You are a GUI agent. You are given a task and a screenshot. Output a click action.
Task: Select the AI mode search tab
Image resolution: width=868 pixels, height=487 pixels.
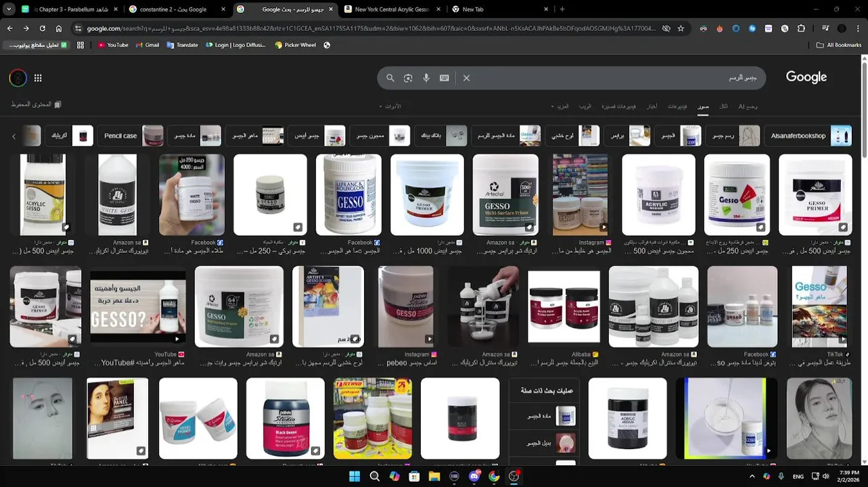tap(748, 106)
